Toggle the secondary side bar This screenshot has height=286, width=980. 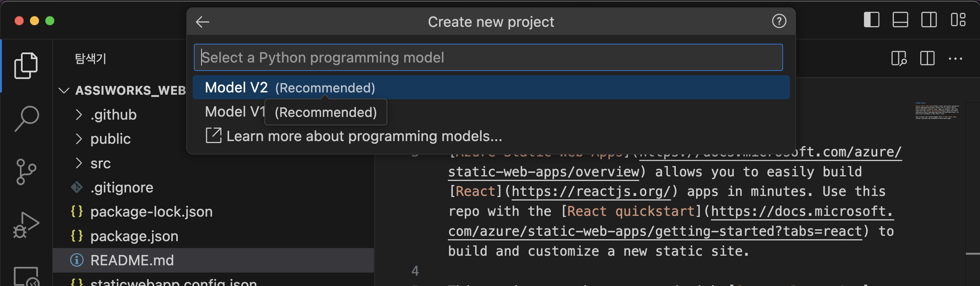pos(929,20)
